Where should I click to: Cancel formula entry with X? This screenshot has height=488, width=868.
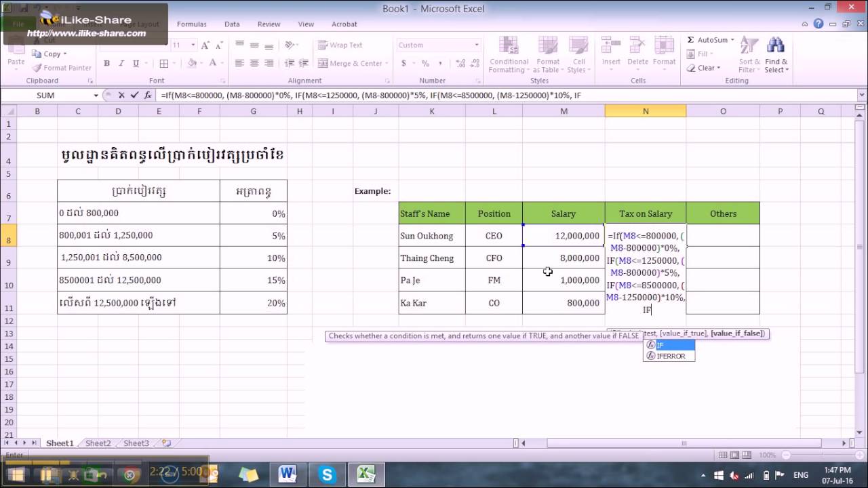tap(121, 96)
